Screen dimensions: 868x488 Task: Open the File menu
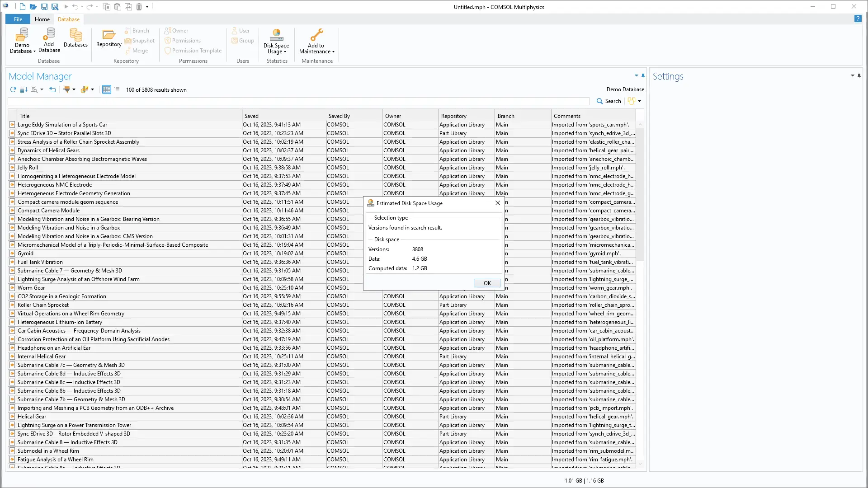(18, 19)
